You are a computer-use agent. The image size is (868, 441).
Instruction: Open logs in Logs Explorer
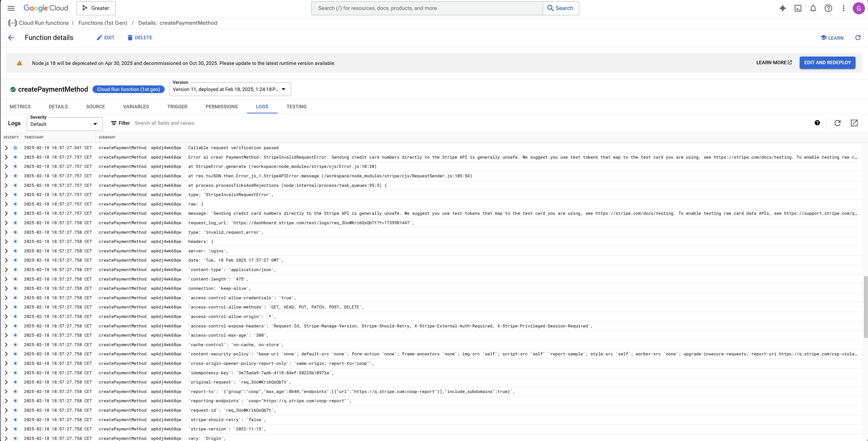pos(854,123)
